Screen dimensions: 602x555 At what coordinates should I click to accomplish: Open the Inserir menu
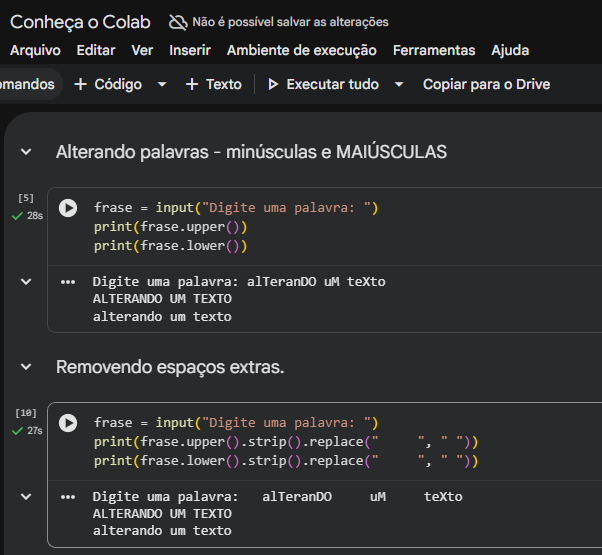[190, 50]
